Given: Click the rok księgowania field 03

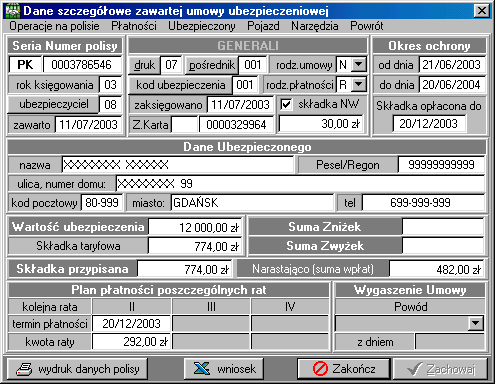Looking at the screenshot, I should tap(110, 85).
